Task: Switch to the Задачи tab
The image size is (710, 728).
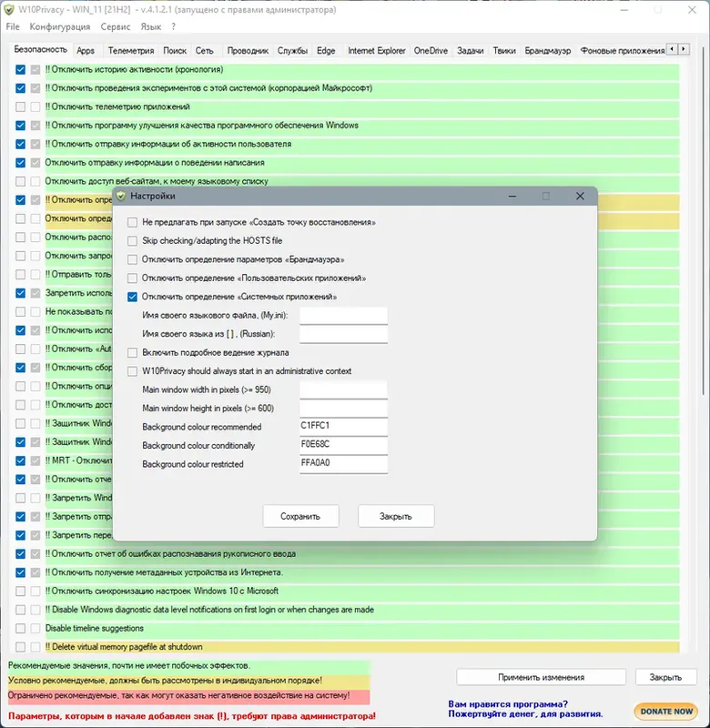Action: (470, 51)
